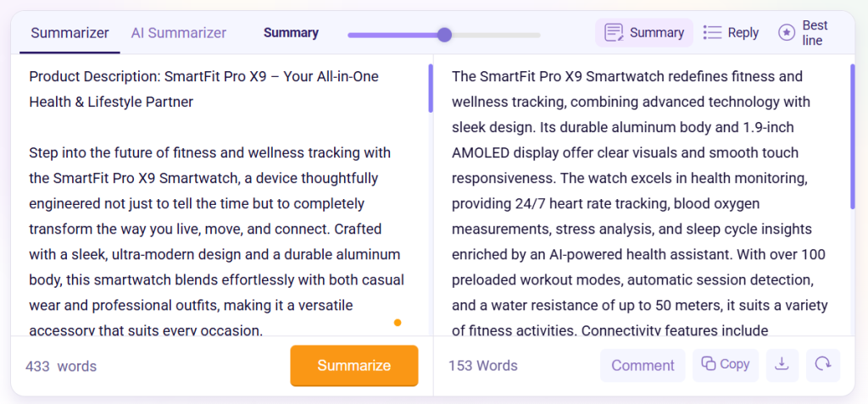Switch to the Summarizer tab
Screen dimensions: 868x404
(70, 33)
